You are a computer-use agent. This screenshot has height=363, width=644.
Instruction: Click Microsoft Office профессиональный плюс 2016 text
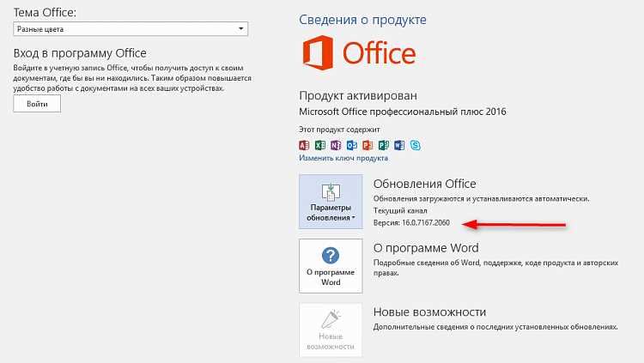[403, 112]
